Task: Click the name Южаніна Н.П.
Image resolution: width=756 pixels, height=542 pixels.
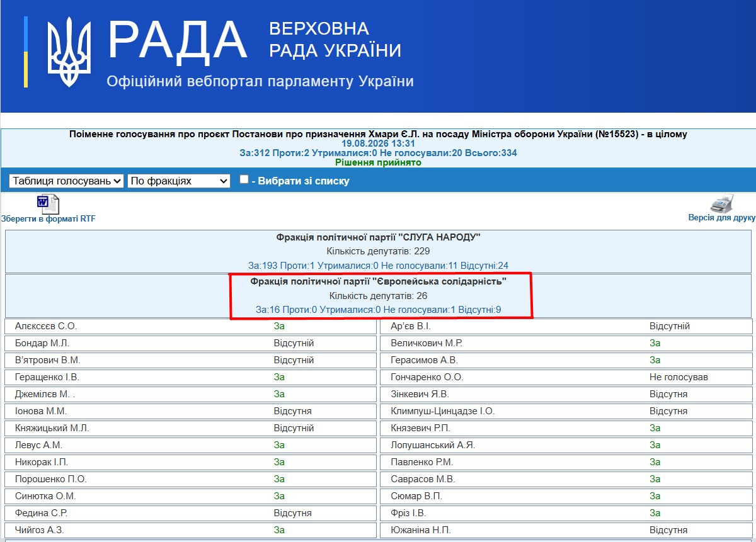Action: [421, 530]
